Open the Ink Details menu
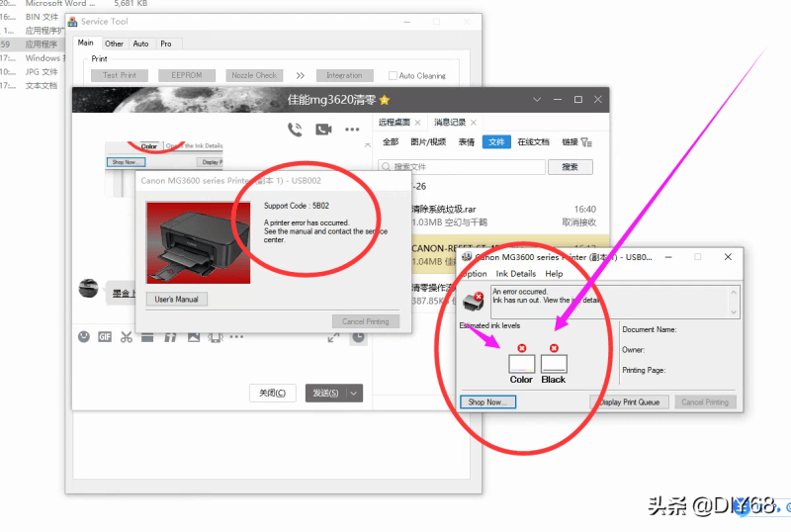 point(515,273)
